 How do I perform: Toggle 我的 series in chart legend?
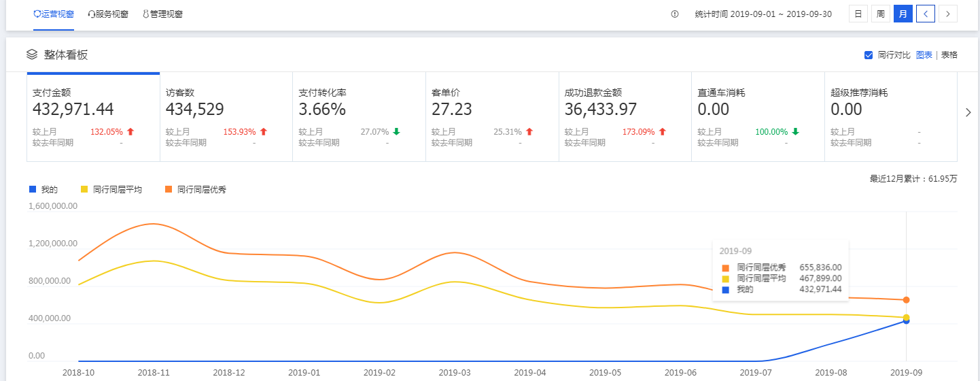(43, 189)
